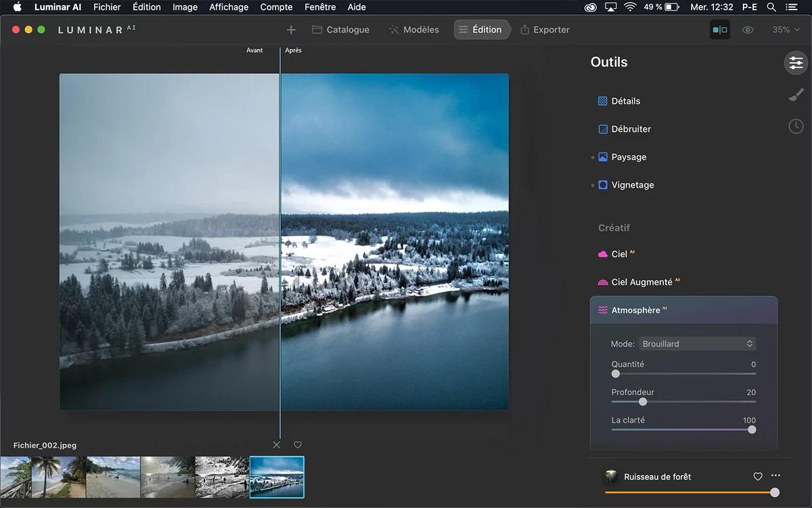Open Spotlight search in menu bar
The width and height of the screenshot is (812, 508).
(771, 7)
